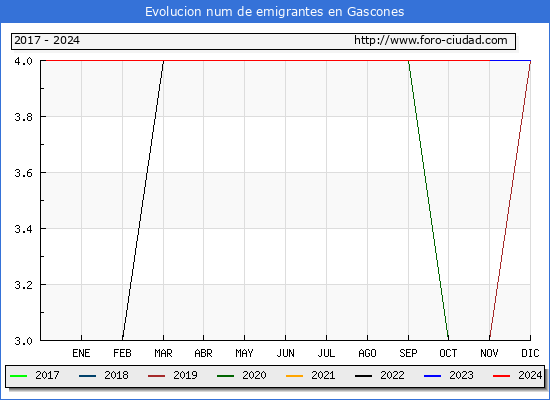This screenshot has width=550, height=400.
Task: Click the 2022 legend text label
Action: tap(392, 375)
